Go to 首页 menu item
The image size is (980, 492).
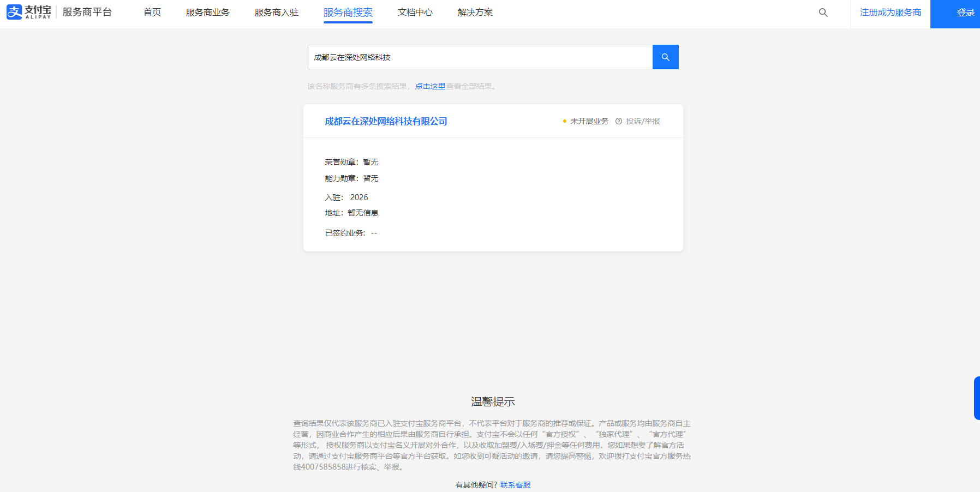(x=152, y=13)
